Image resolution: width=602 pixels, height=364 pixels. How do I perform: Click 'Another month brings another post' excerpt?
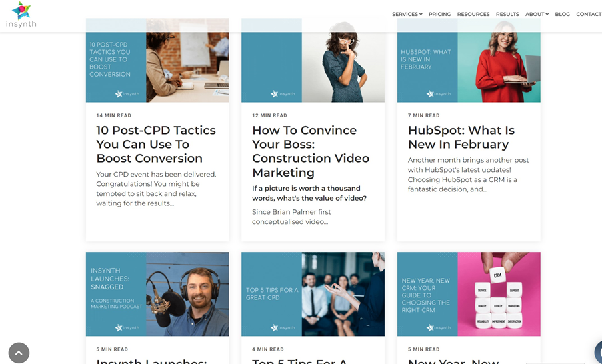(x=469, y=174)
